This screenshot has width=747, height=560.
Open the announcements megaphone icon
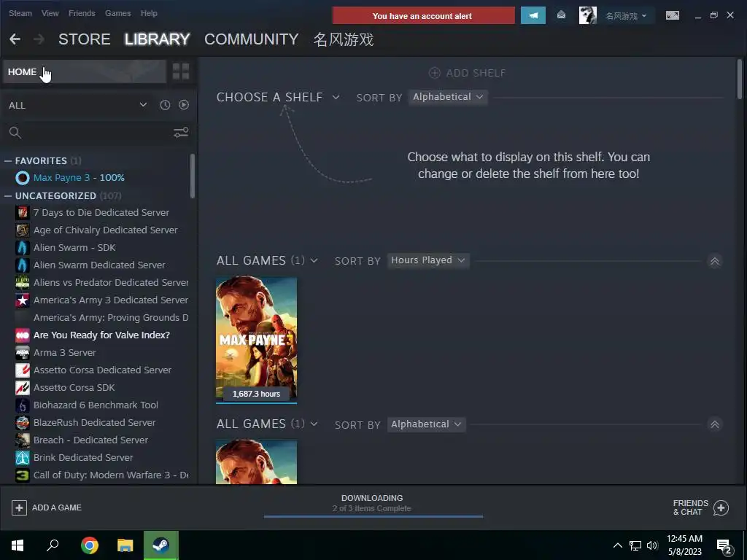533,15
